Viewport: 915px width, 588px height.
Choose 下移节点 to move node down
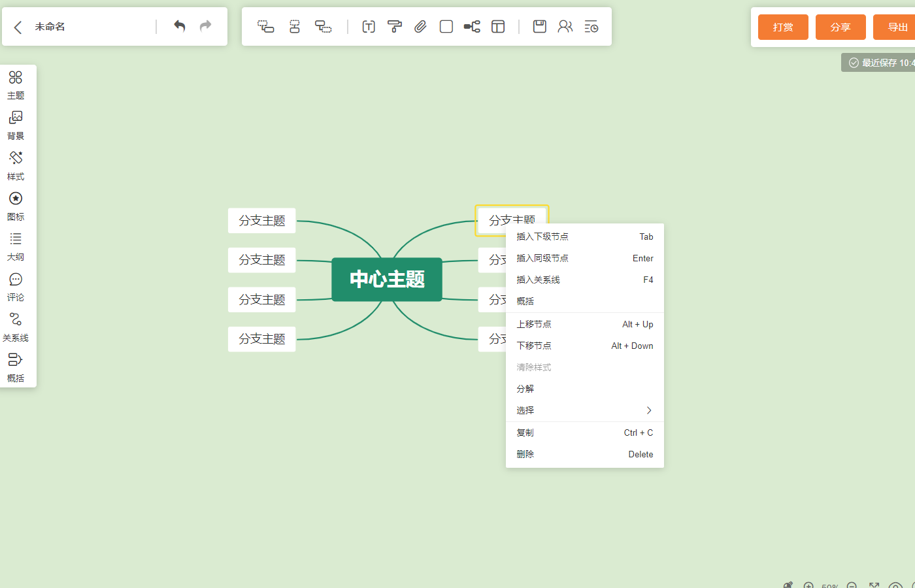[x=585, y=346]
